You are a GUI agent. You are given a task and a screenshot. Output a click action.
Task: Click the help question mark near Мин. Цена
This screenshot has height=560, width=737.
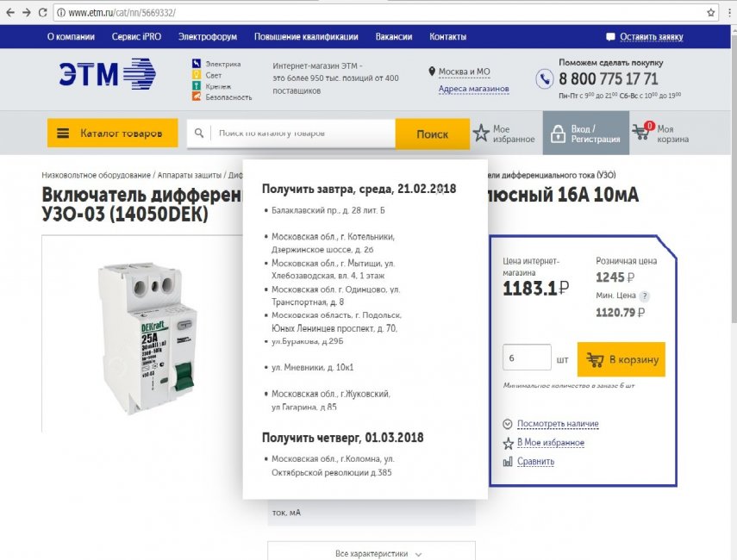coord(644,296)
